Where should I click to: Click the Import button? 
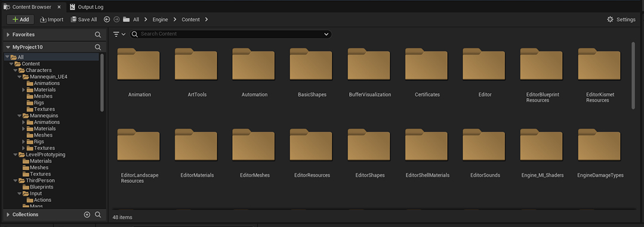coord(52,19)
